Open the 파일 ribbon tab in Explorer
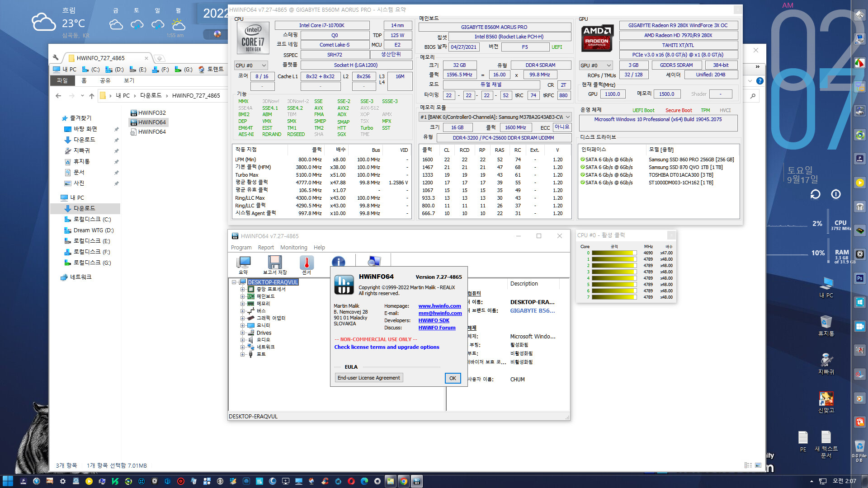Image resolution: width=868 pixels, height=488 pixels. click(62, 80)
